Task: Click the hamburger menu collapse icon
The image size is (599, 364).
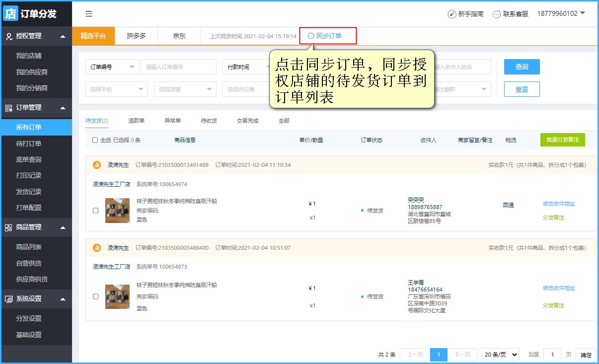Action: click(x=89, y=14)
